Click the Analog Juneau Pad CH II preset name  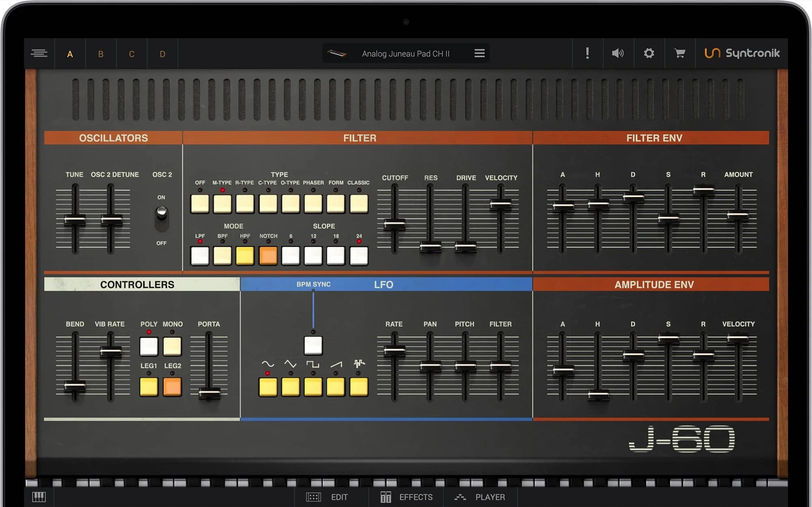point(405,54)
